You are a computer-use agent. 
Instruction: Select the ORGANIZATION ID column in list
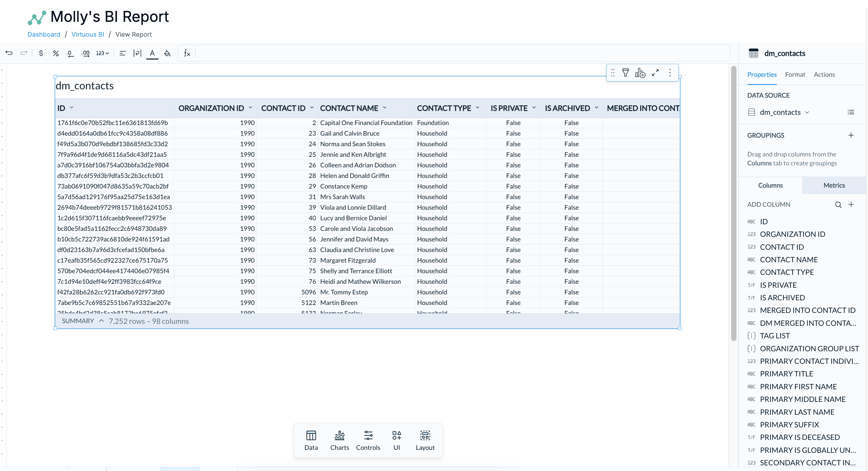[792, 234]
